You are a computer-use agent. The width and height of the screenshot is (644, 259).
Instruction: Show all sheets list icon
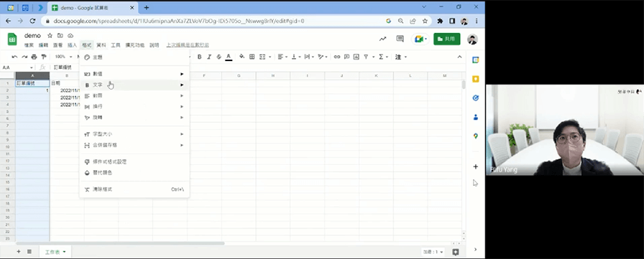point(29,252)
